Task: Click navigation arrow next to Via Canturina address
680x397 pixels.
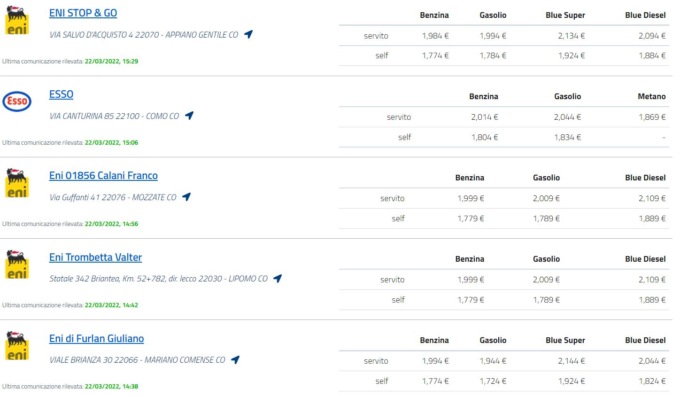Action: tap(189, 115)
